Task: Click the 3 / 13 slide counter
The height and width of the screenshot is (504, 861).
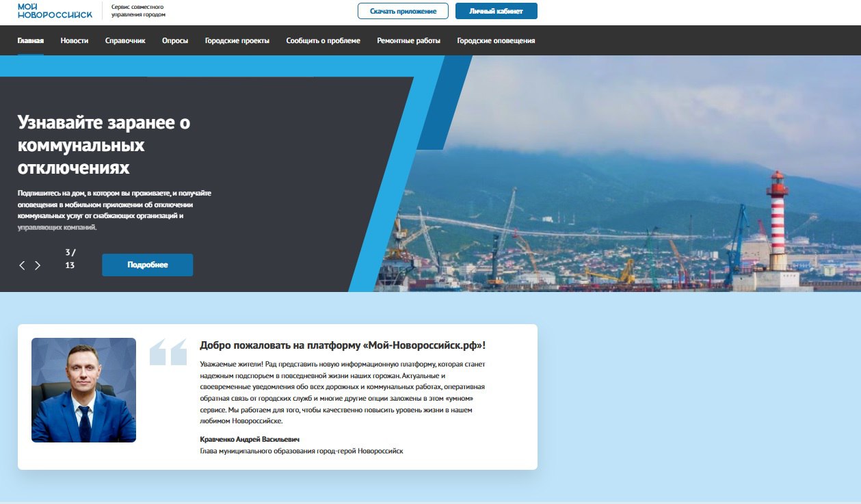Action: click(70, 258)
